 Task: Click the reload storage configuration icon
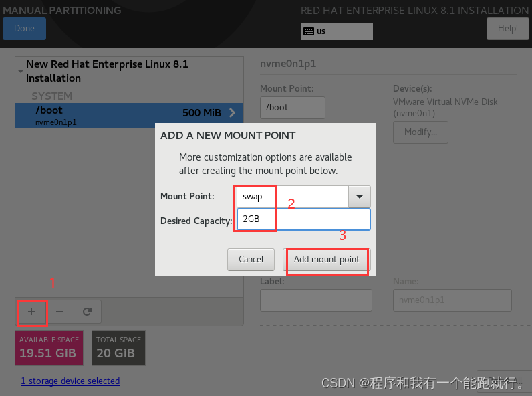click(87, 312)
